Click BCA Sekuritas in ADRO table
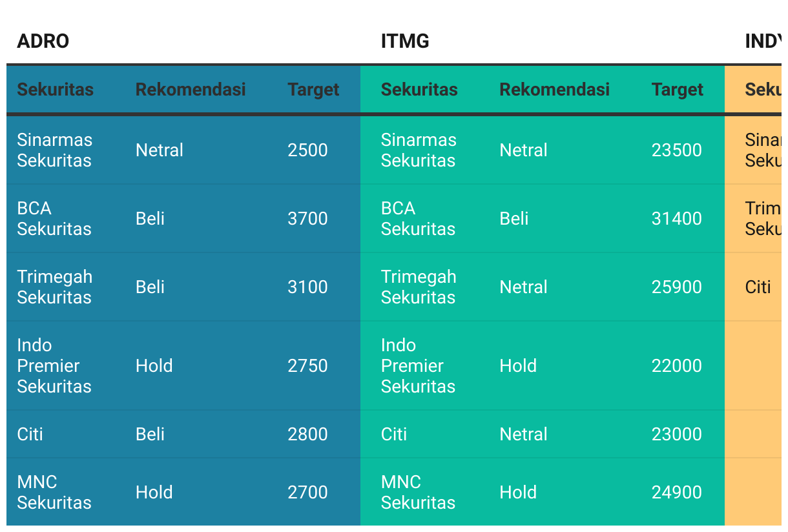Viewport: 788px width, 532px height. 54,218
